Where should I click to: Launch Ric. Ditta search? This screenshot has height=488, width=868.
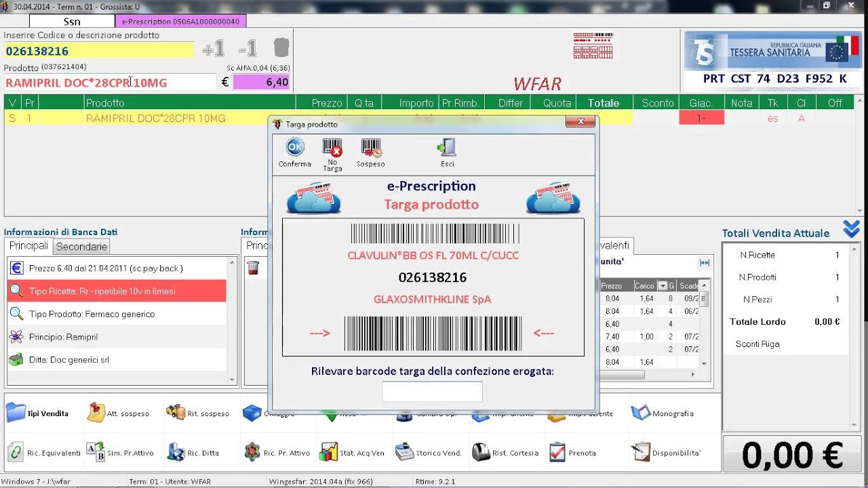coord(193,452)
